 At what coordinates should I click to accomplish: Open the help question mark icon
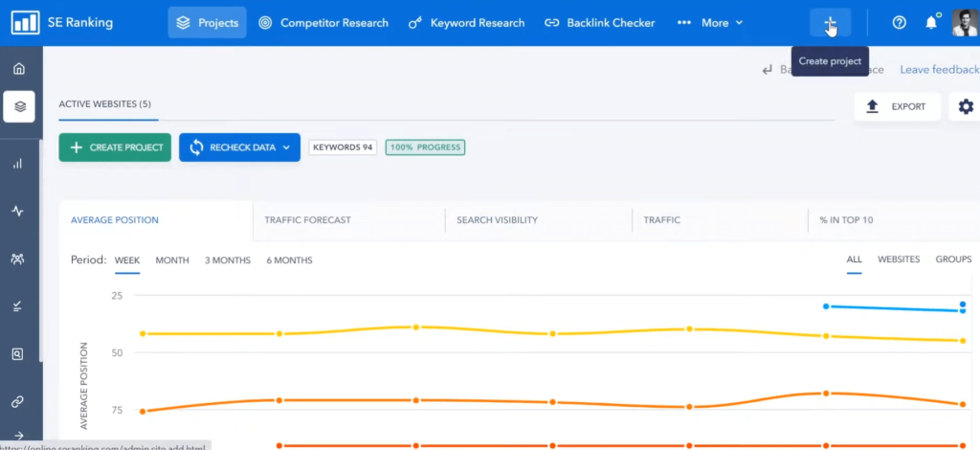pyautogui.click(x=899, y=23)
